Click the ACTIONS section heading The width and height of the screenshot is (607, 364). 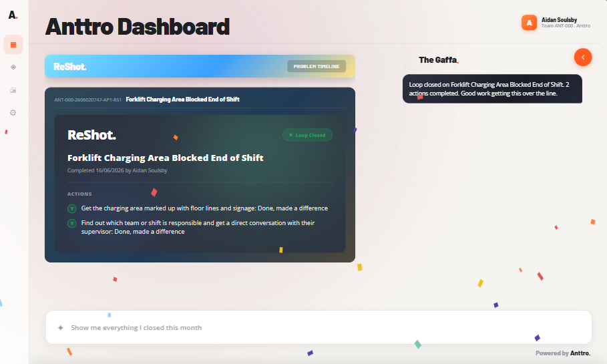coord(79,194)
